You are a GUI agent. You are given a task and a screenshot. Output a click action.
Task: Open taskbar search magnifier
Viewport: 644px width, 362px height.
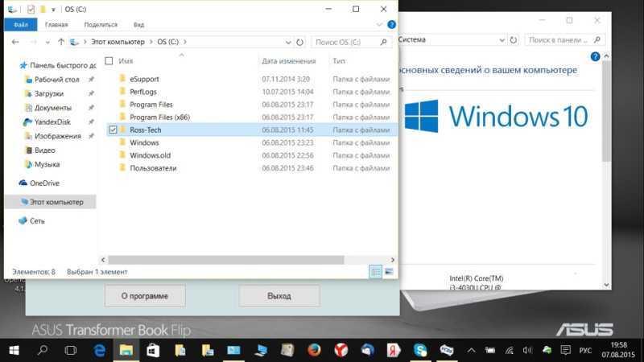point(42,350)
